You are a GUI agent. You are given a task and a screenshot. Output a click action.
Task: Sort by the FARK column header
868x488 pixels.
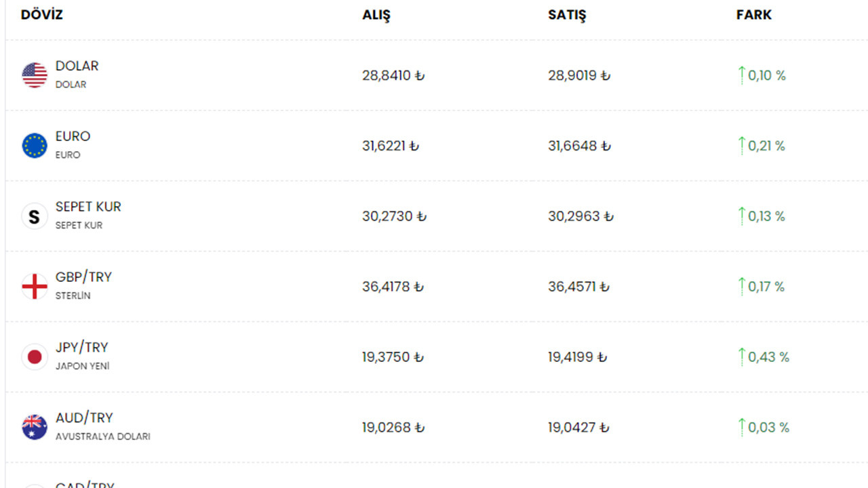754,15
